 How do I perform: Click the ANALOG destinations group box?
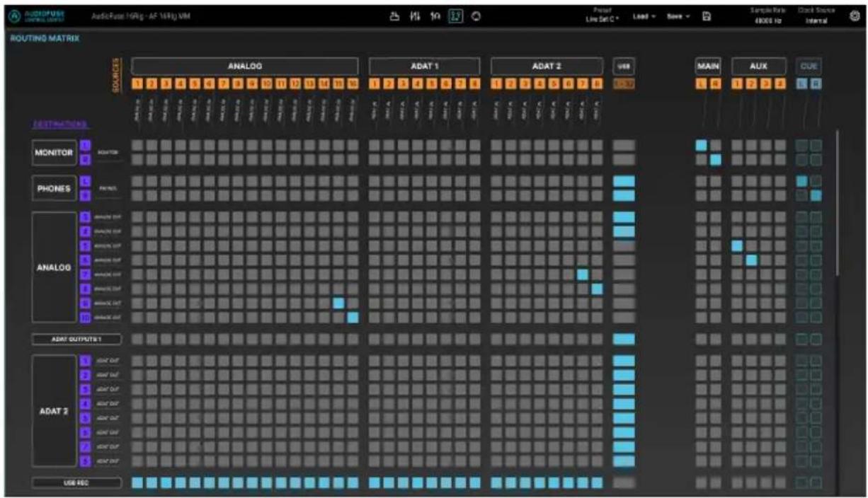coord(54,267)
